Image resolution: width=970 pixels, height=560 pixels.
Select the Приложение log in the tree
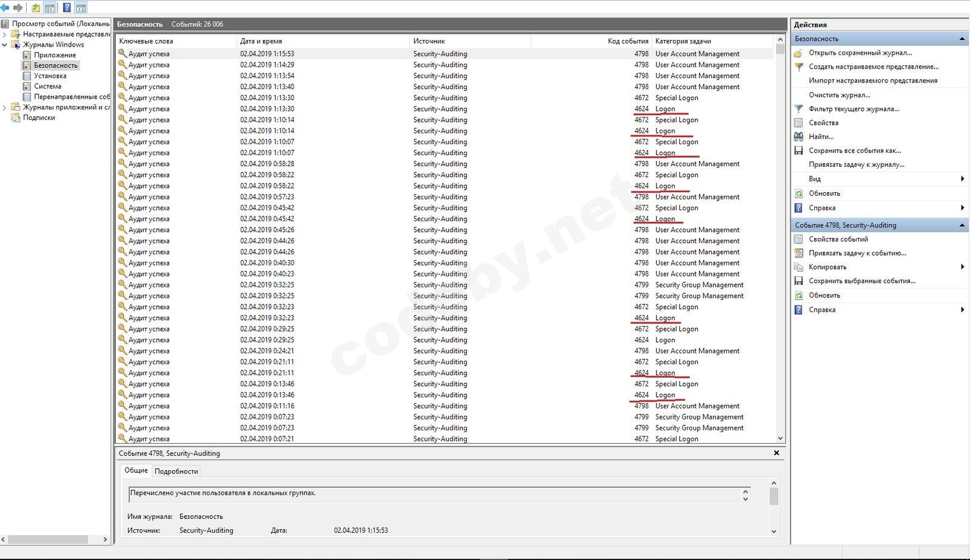[x=55, y=55]
